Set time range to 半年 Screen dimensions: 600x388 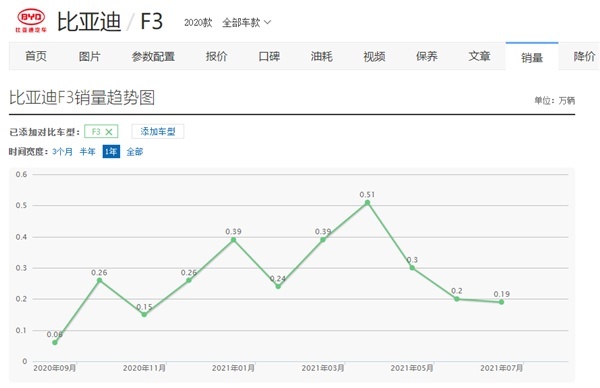[87, 152]
